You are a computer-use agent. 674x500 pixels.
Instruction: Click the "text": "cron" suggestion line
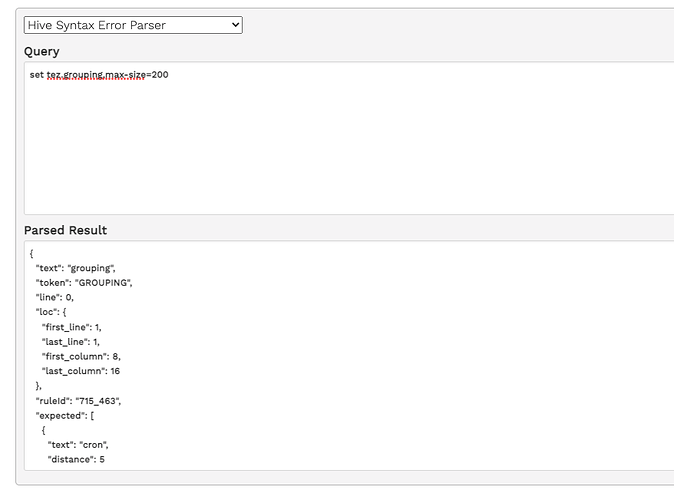coord(78,445)
